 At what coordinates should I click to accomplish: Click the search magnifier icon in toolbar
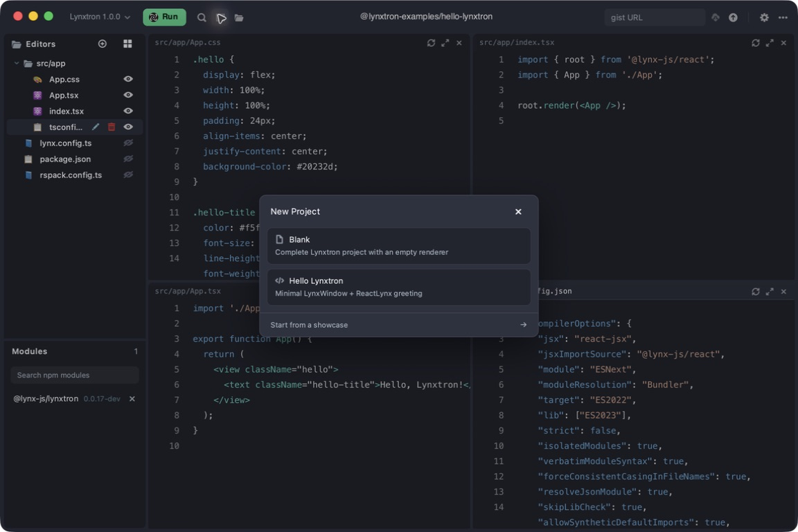tap(202, 17)
